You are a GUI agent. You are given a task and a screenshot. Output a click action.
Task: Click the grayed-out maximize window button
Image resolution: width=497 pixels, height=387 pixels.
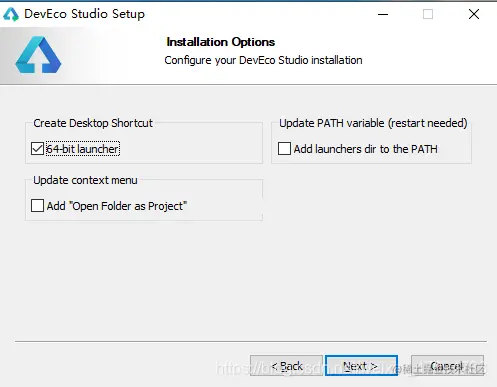(x=428, y=14)
